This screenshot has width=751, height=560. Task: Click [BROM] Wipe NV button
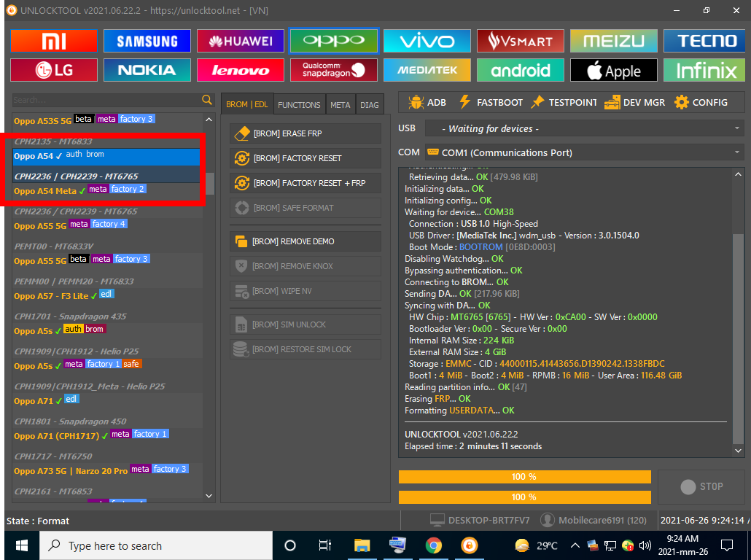pyautogui.click(x=306, y=291)
